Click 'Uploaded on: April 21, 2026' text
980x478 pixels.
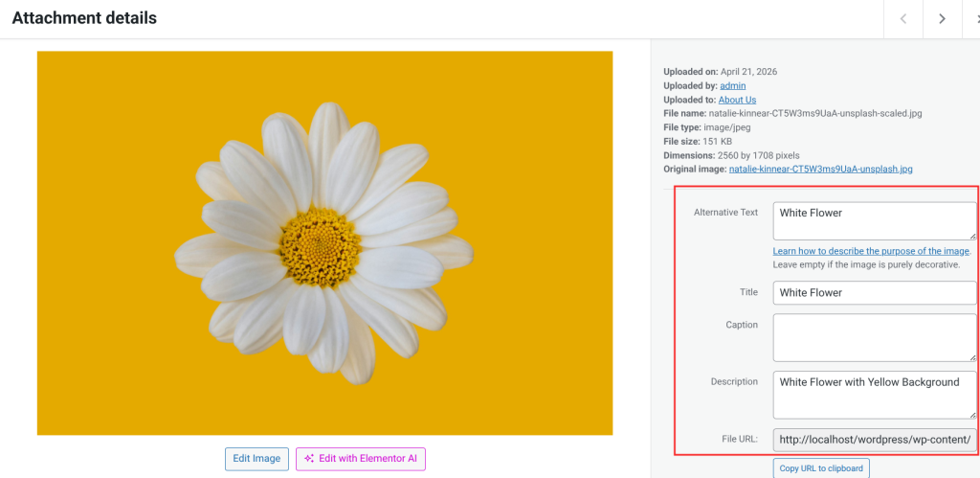point(720,72)
